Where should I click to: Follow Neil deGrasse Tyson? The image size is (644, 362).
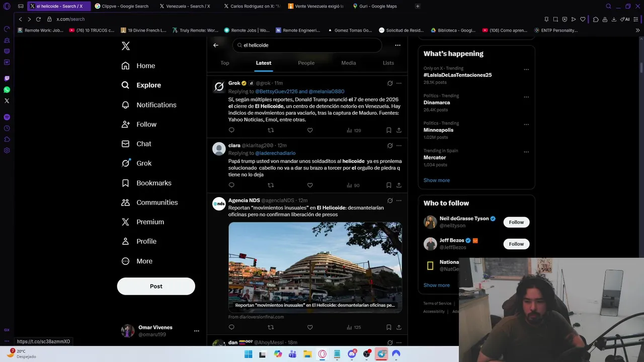point(516,222)
